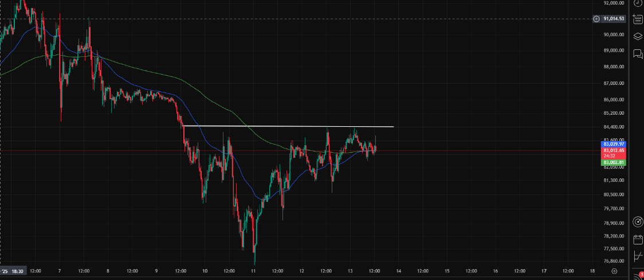644x280 pixels.
Task: Open notifications icon with red badge
Action: point(639,275)
